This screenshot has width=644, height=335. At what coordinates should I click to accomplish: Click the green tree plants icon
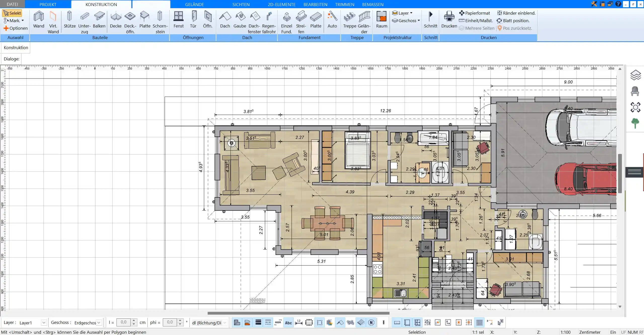point(635,123)
